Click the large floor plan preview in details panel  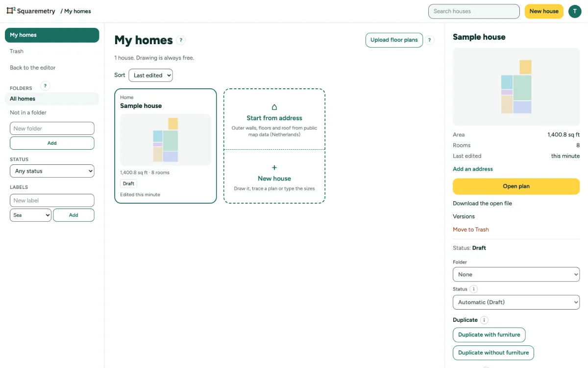pyautogui.click(x=516, y=87)
